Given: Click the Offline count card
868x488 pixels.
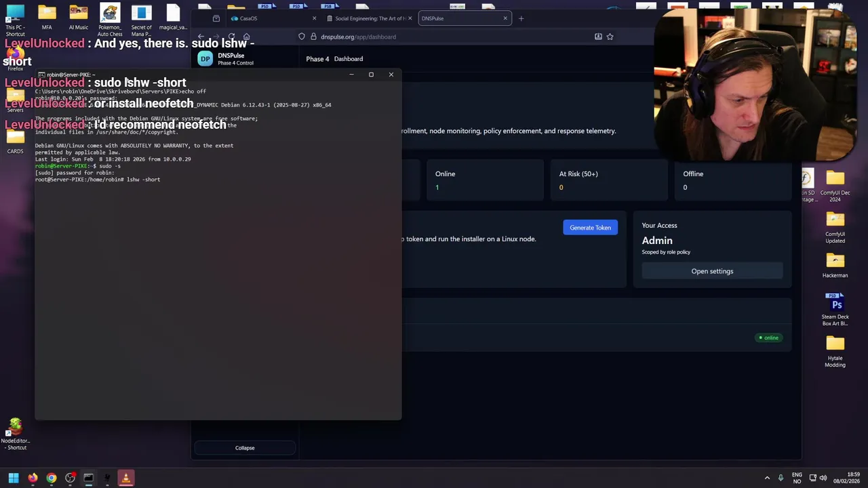Looking at the screenshot, I should [733, 180].
